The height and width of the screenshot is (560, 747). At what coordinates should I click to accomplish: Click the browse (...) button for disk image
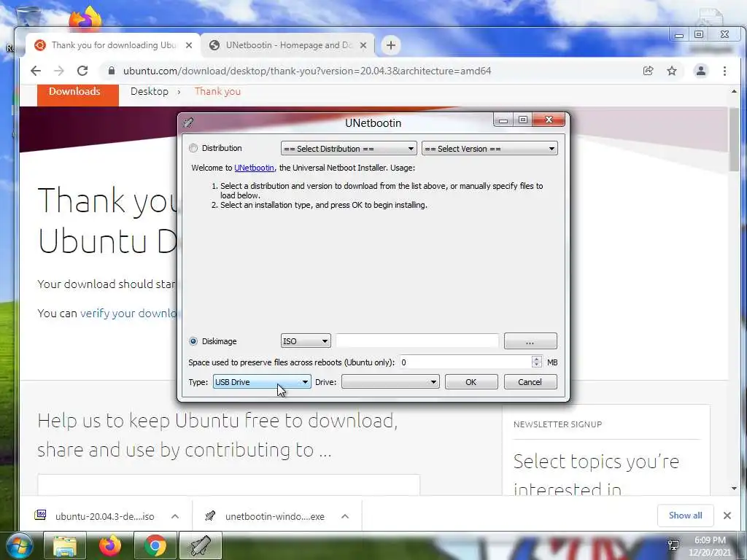coord(530,341)
